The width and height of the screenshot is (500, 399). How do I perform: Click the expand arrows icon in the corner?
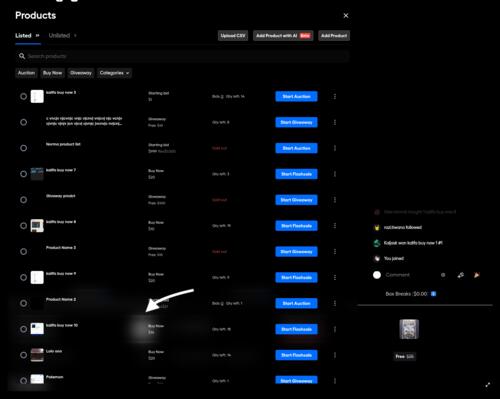488,384
